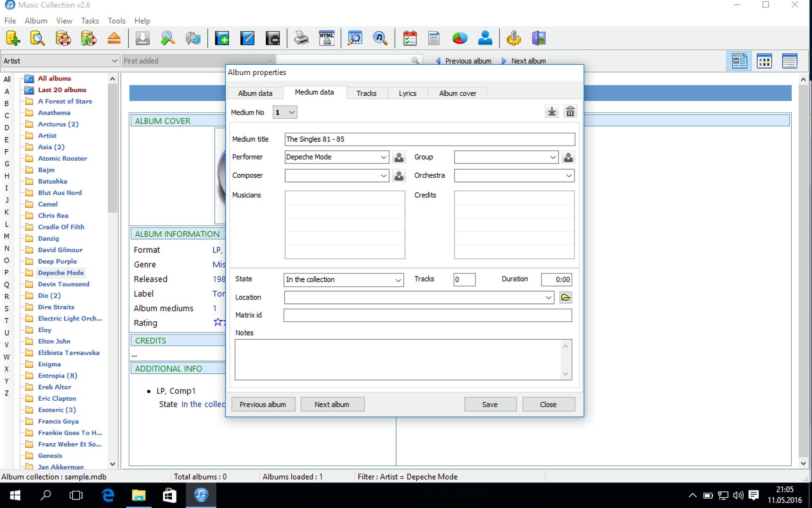Click the grey download arrow toolbar icon
This screenshot has width=812, height=508.
tap(143, 38)
